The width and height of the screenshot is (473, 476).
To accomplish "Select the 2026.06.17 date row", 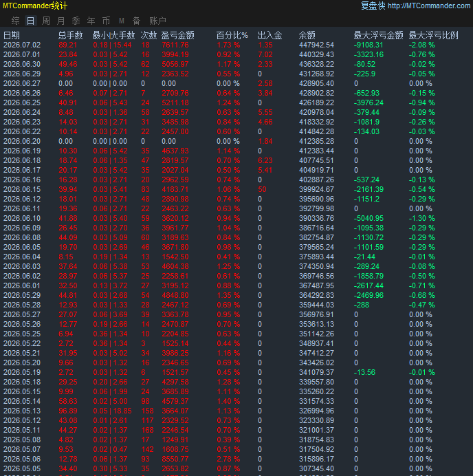I will click(x=22, y=170).
